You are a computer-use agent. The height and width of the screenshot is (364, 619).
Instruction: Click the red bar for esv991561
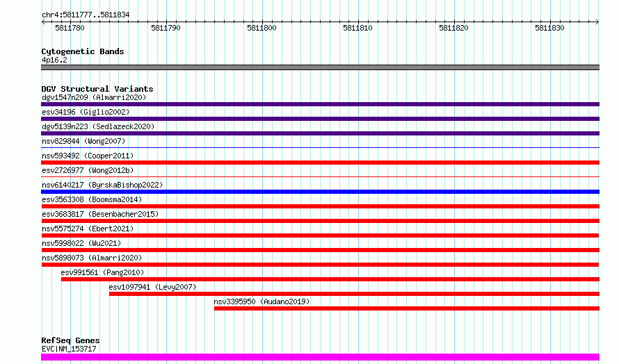(x=330, y=279)
